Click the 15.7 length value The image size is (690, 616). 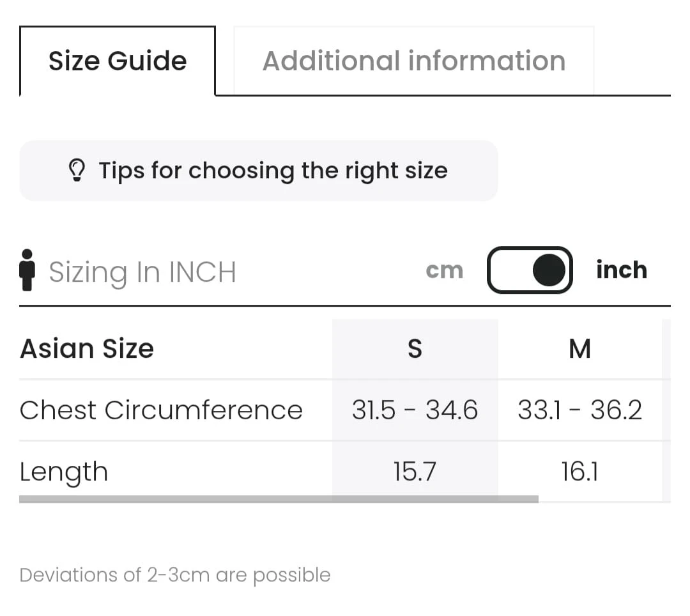pos(415,472)
